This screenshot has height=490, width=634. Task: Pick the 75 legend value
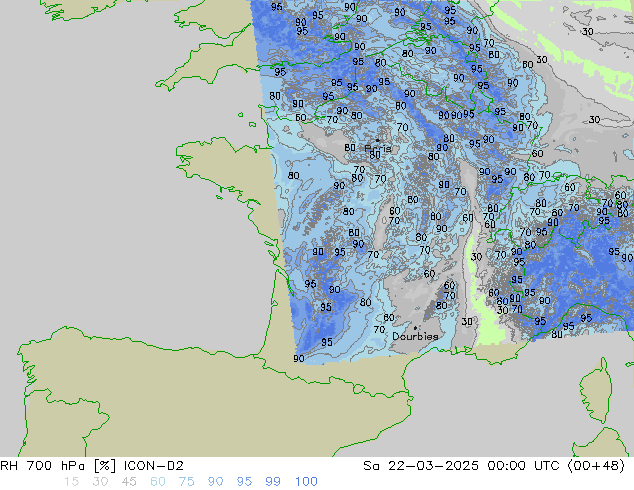tap(187, 481)
